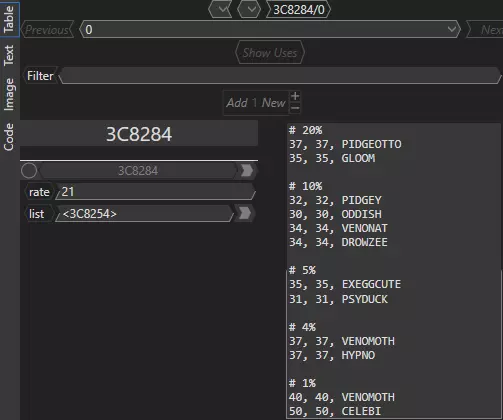Viewport: 503px width, 420px height.
Task: Click the 3C8284 pointer field
Action: (138, 171)
